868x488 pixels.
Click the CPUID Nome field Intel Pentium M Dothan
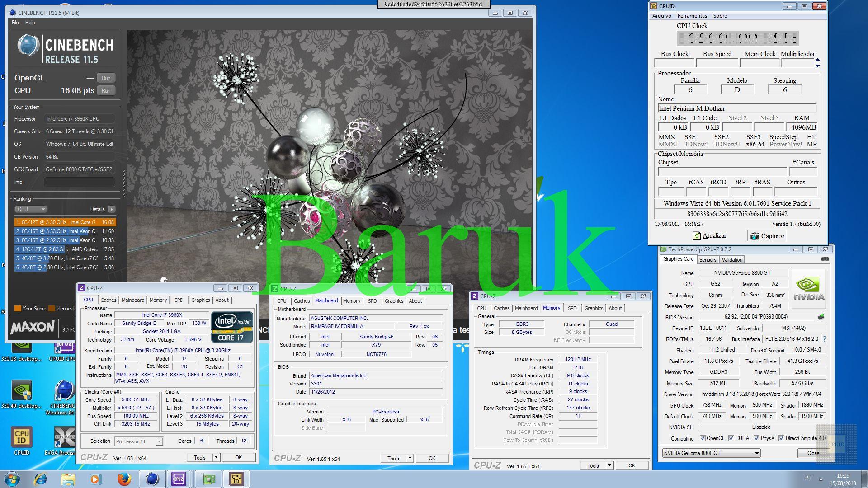pyautogui.click(x=737, y=108)
